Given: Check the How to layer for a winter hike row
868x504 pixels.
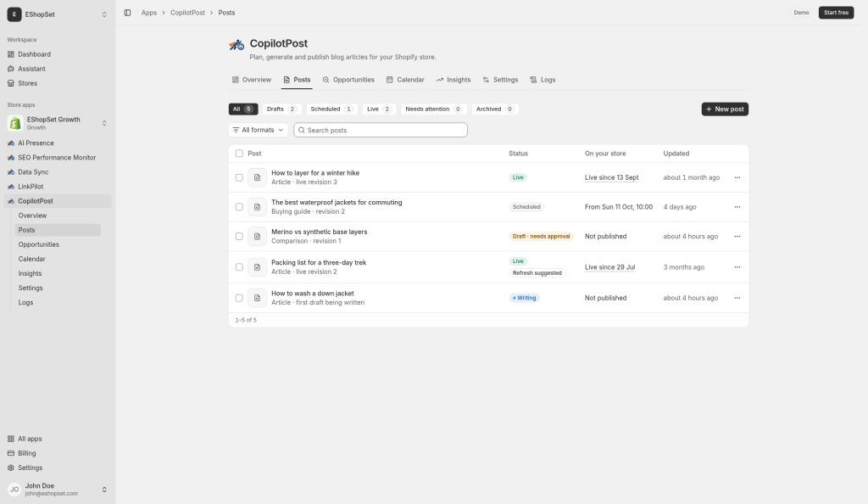Looking at the screenshot, I should pyautogui.click(x=239, y=178).
